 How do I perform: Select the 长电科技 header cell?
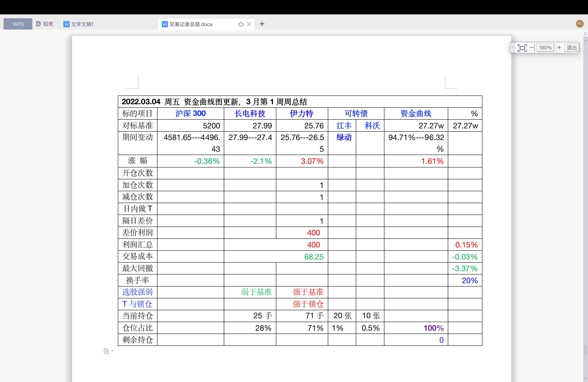(250, 113)
